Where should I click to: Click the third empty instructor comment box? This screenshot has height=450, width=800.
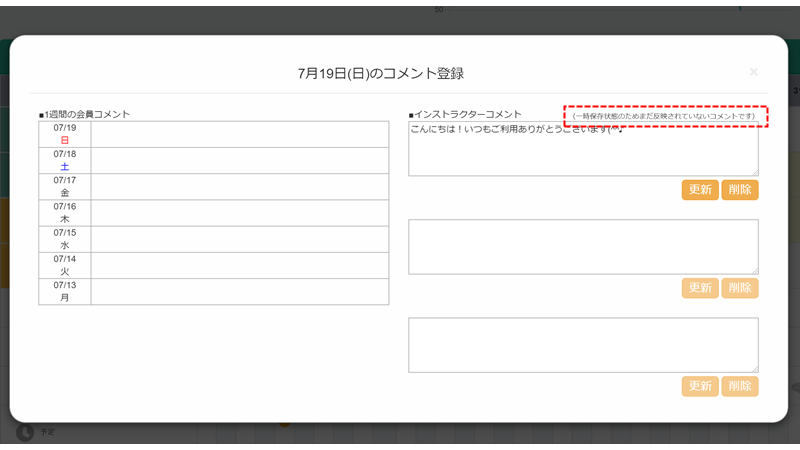(x=583, y=345)
